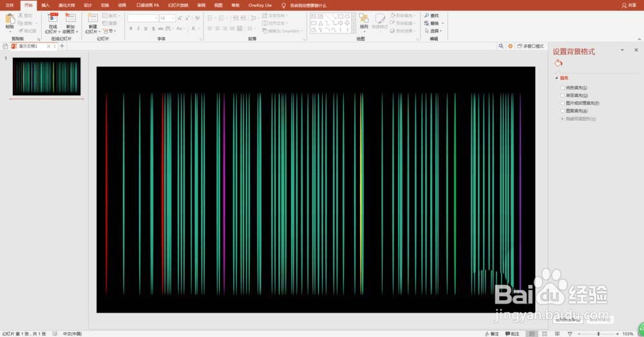Close the Format Background pane

pyautogui.click(x=636, y=50)
